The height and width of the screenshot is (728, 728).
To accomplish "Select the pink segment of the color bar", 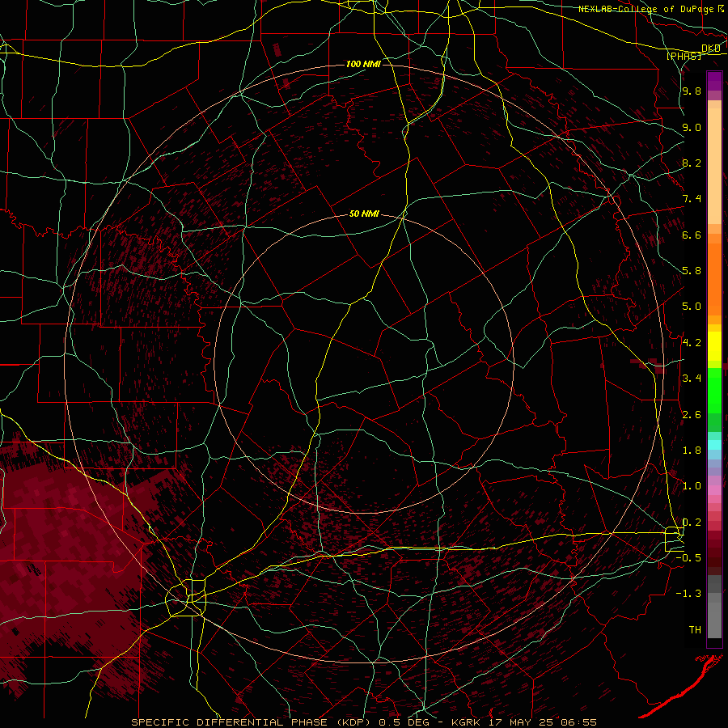I will click(x=714, y=490).
